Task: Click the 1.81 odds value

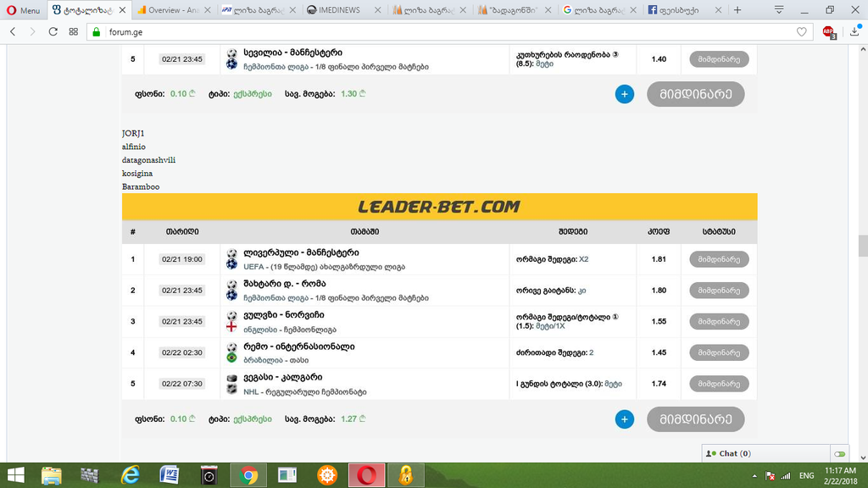Action: (659, 259)
